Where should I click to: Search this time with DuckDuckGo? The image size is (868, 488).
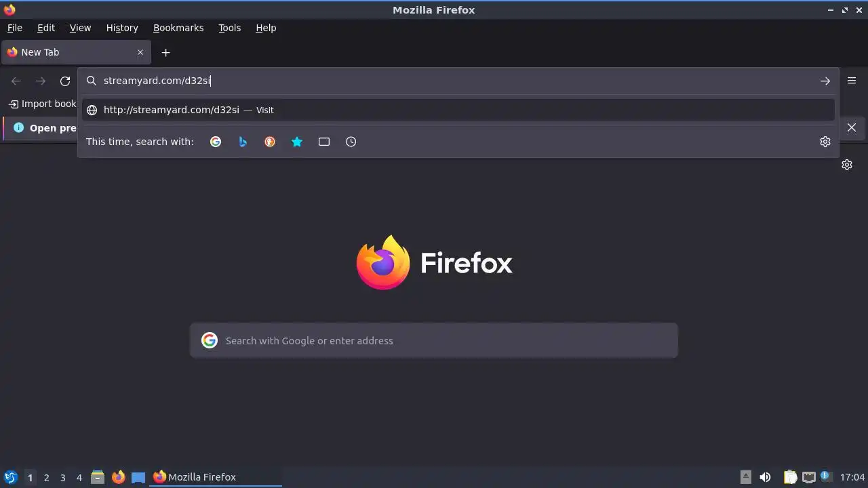(x=270, y=142)
